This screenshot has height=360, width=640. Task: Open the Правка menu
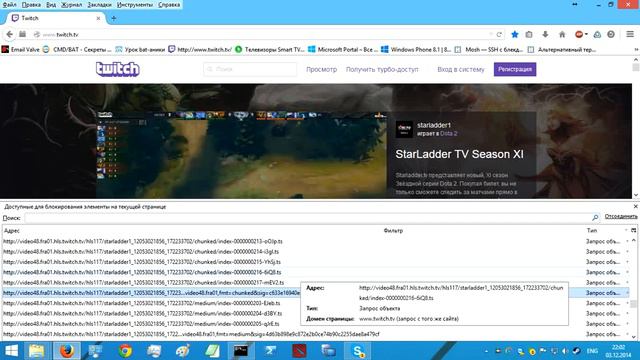click(31, 4)
